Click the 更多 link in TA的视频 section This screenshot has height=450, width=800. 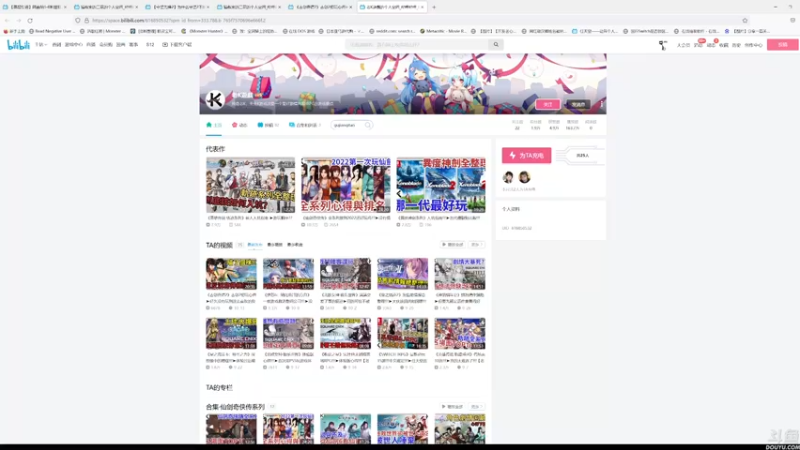pyautogui.click(x=477, y=245)
